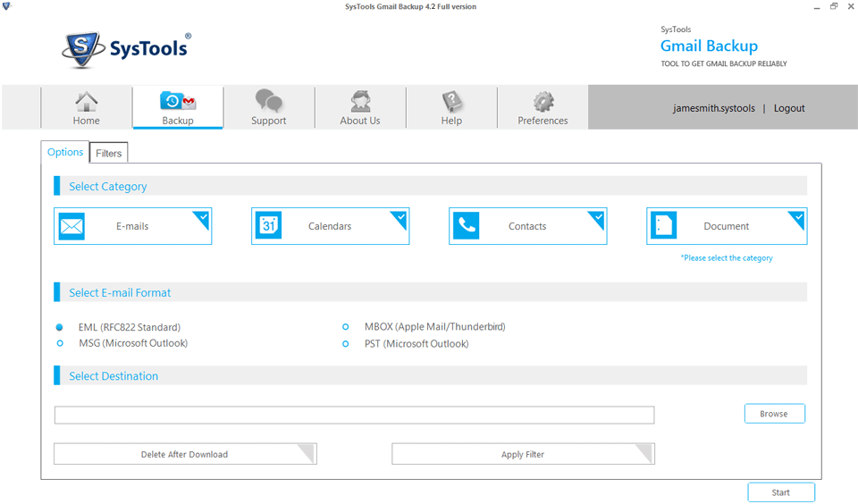Click the Gmail Backup title text

[709, 46]
